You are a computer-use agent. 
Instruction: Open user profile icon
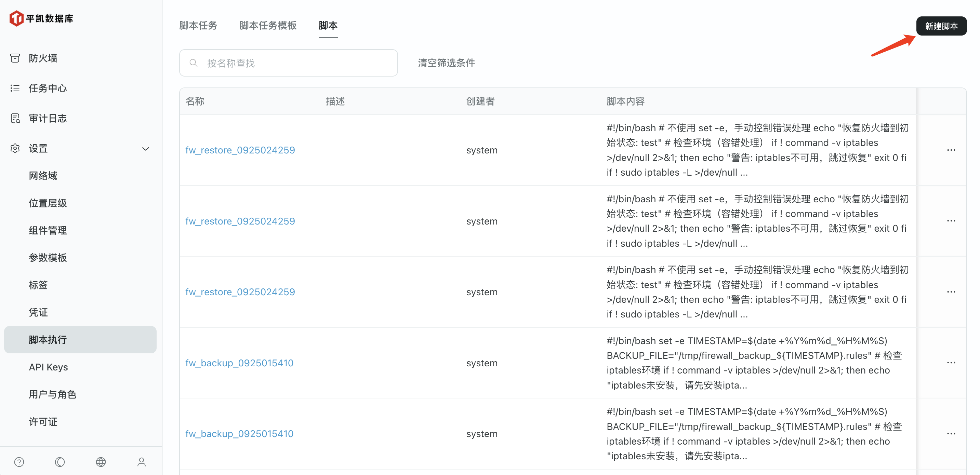[142, 462]
